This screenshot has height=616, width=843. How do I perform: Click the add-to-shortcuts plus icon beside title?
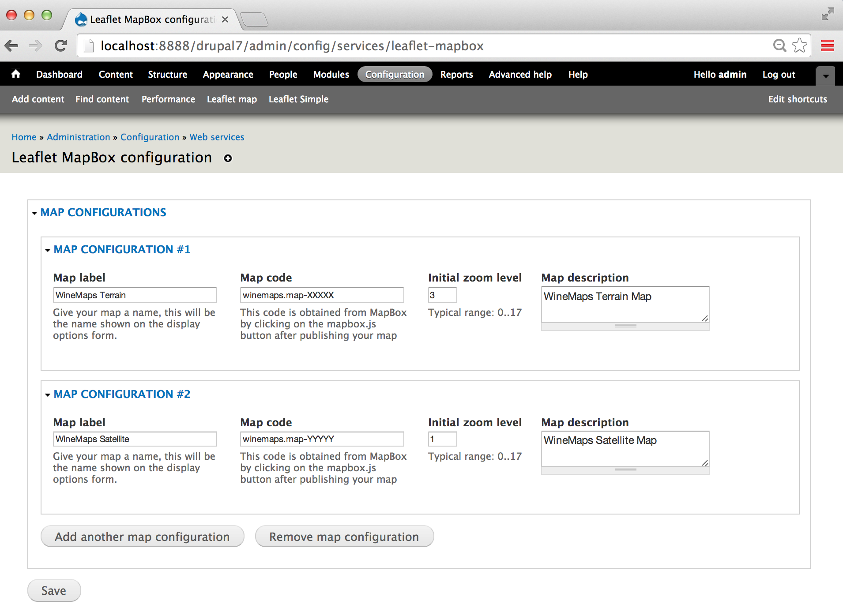click(x=228, y=158)
